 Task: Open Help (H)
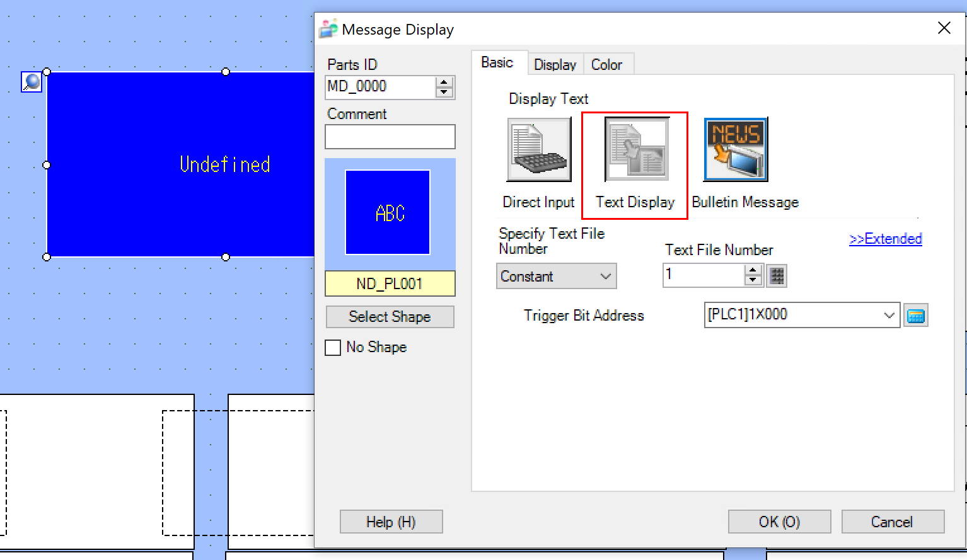391,522
